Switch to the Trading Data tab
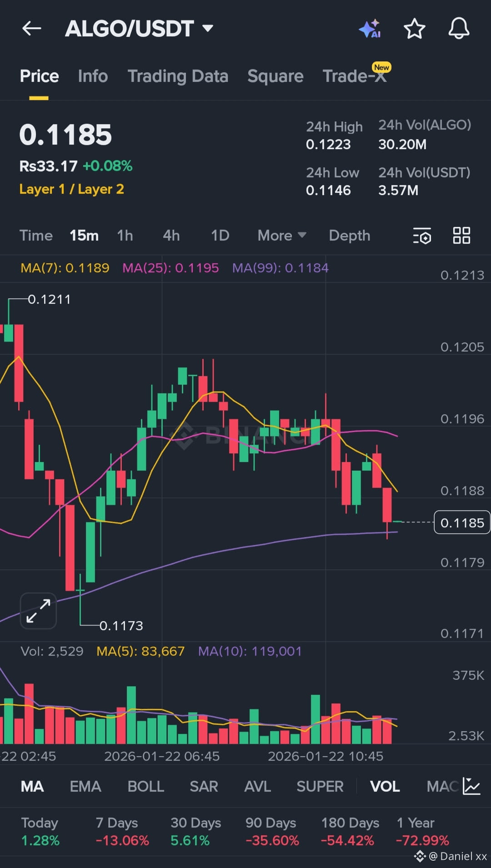Image resolution: width=491 pixels, height=868 pixels. [178, 76]
